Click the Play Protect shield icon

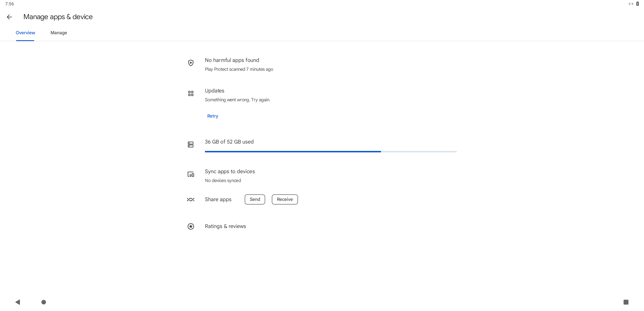[x=191, y=63]
